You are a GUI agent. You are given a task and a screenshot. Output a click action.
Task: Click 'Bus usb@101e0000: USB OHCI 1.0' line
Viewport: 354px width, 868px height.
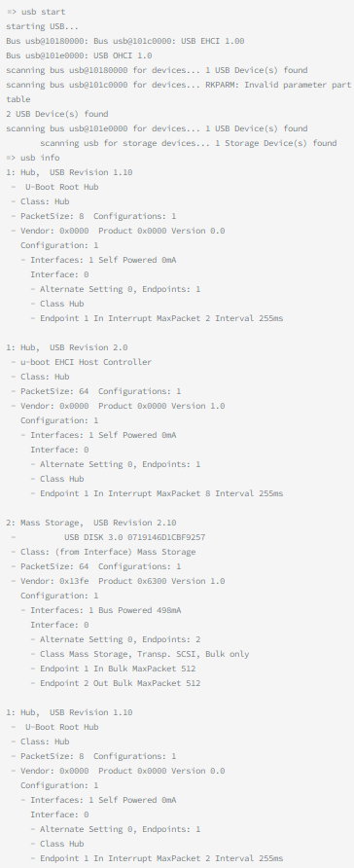[x=79, y=55]
